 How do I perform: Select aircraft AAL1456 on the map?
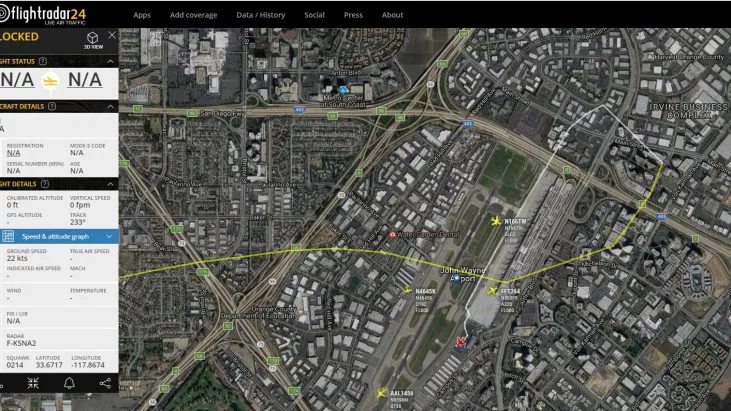381,393
